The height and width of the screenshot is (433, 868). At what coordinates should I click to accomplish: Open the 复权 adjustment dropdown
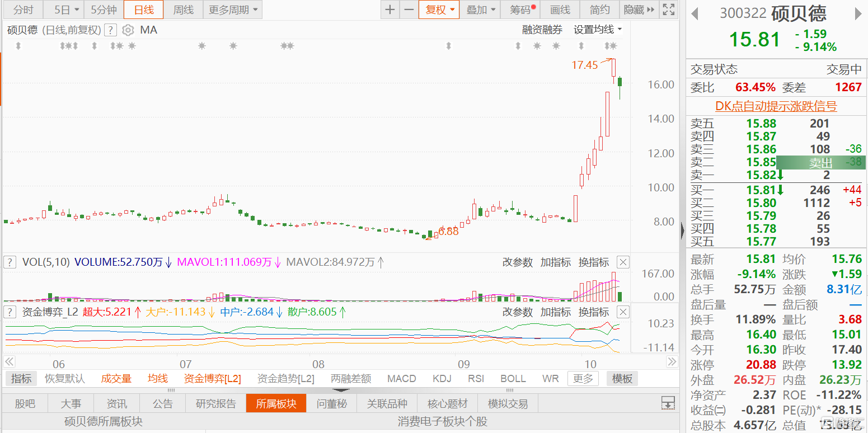click(439, 10)
